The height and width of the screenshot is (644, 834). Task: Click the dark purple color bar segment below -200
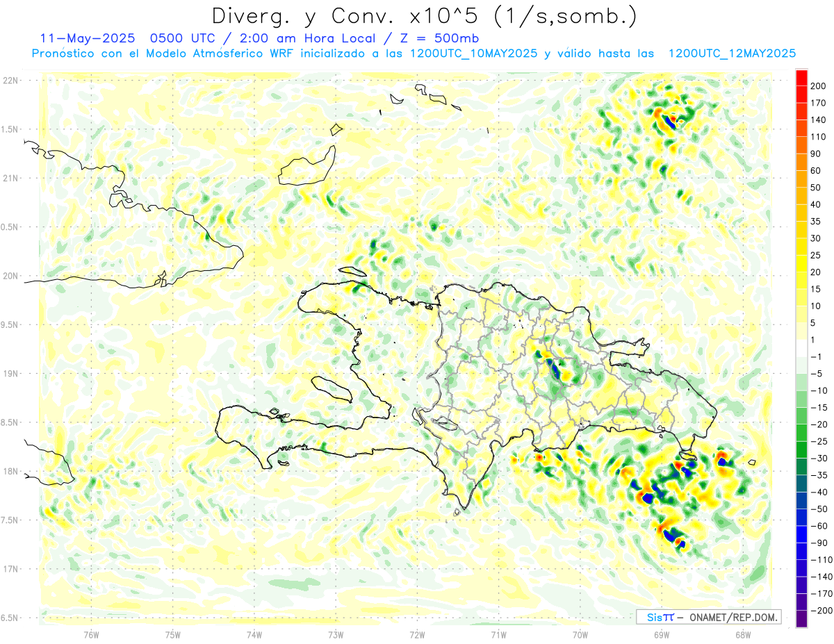801,619
